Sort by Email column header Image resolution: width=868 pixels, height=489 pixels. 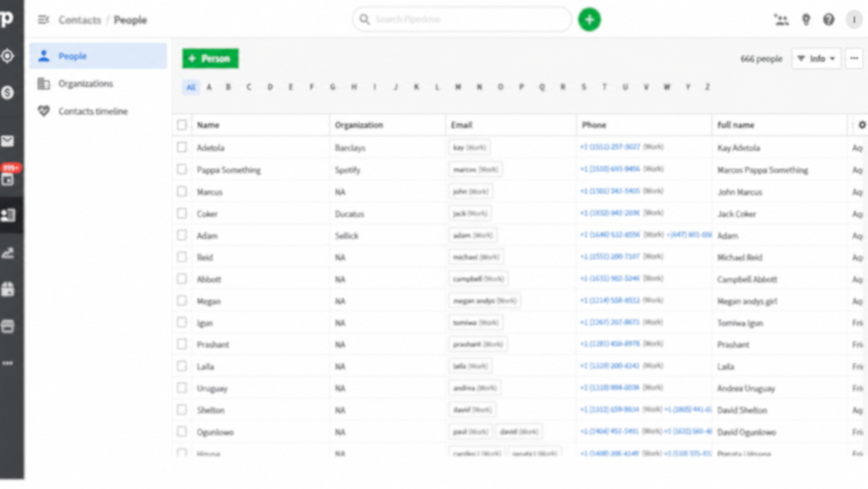[x=462, y=125]
